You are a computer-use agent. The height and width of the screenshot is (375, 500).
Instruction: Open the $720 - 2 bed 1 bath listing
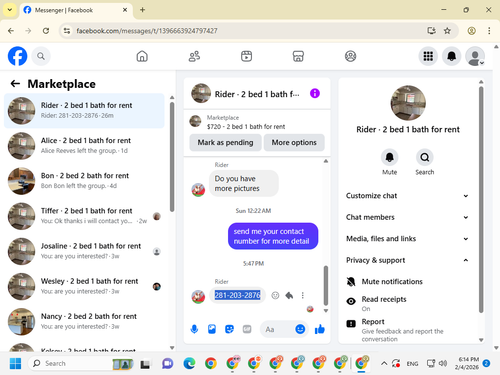point(246,127)
